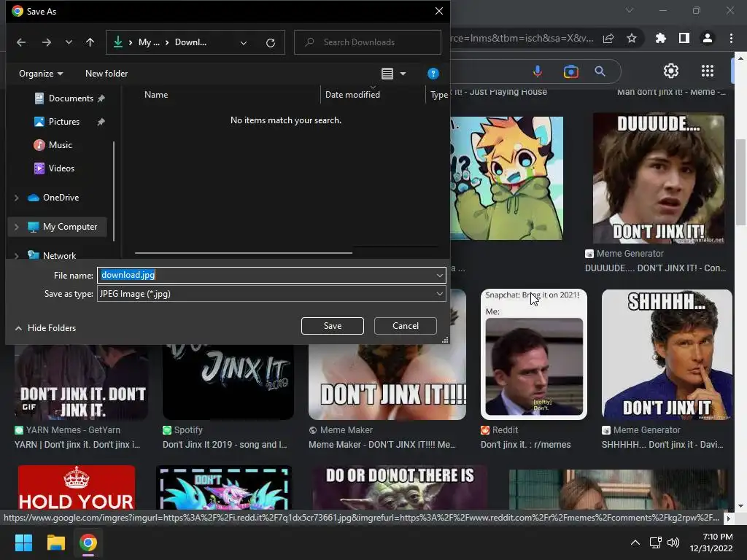Screen dimensions: 747x560
Task: Expand the Network tree node
Action: 17,256
